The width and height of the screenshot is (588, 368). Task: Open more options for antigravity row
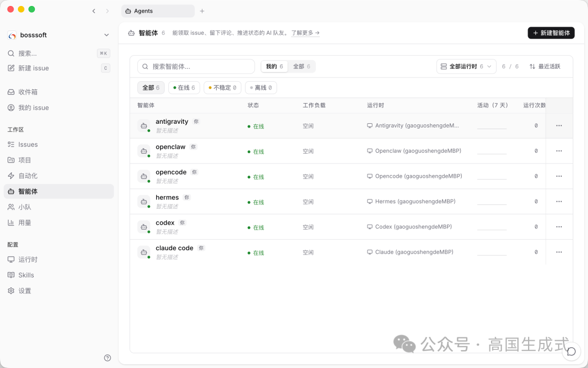pyautogui.click(x=559, y=126)
